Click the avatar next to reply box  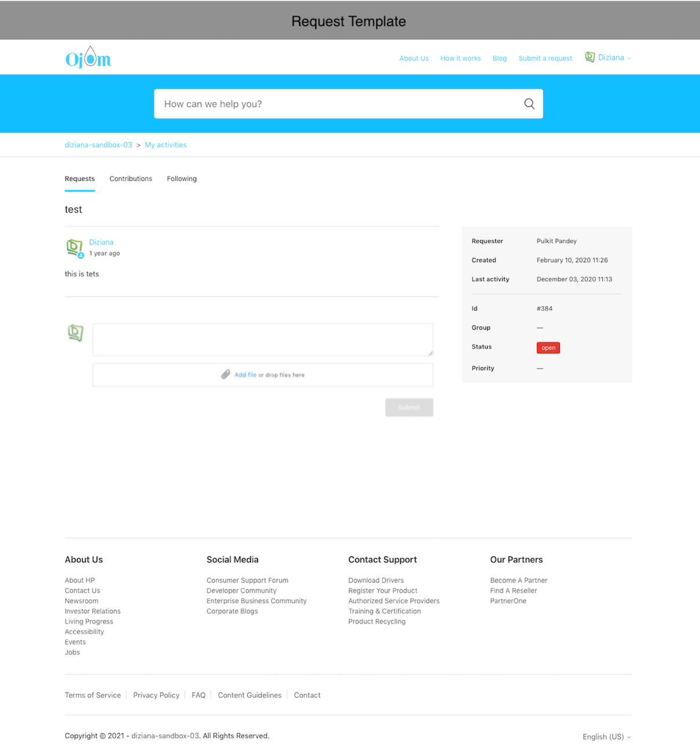(75, 332)
